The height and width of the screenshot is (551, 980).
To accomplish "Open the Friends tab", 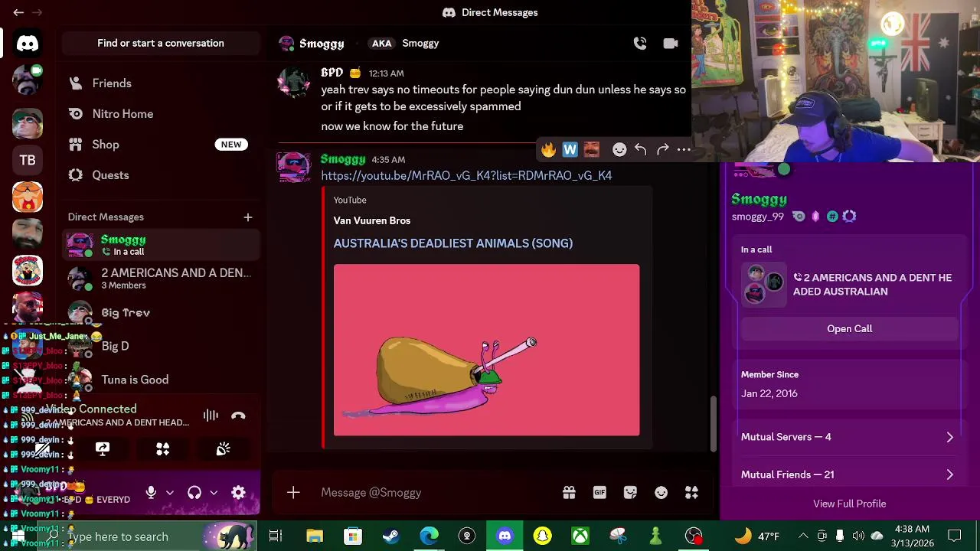I will tap(161, 83).
